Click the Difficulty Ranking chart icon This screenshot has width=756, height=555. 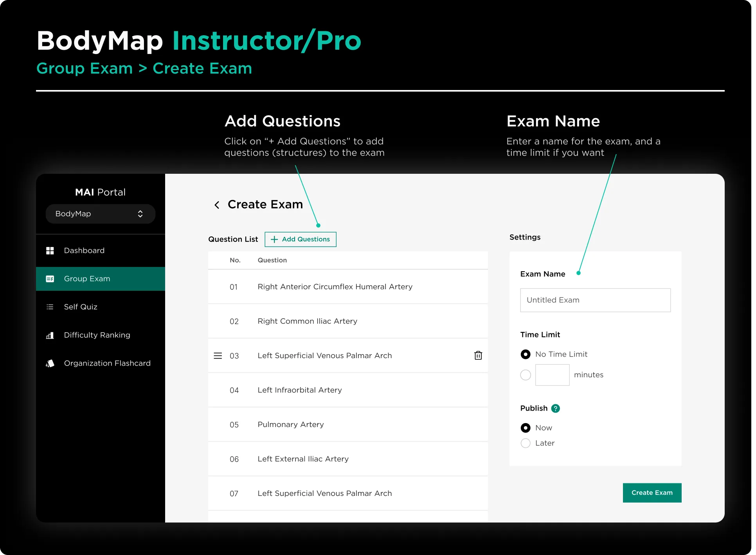coord(50,335)
